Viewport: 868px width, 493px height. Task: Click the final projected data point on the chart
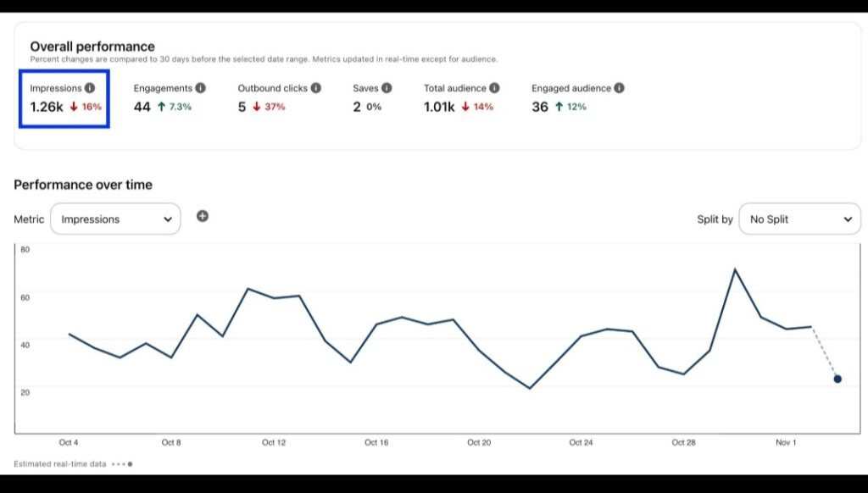tap(837, 379)
